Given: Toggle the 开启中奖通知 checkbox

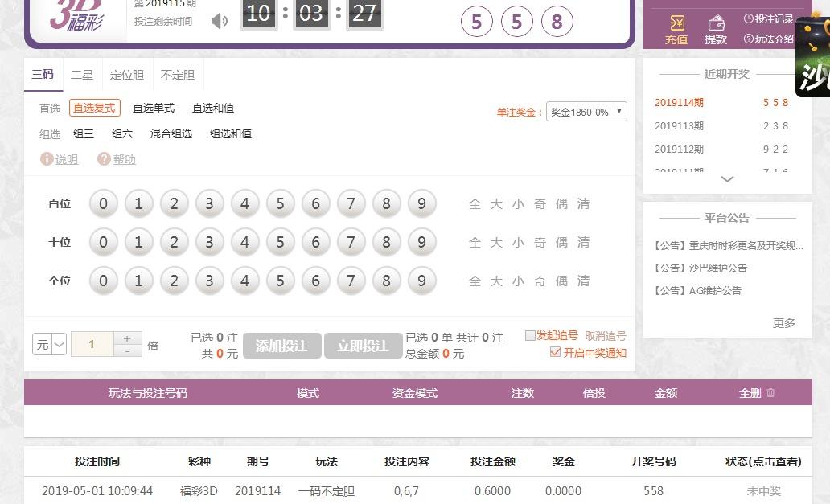Looking at the screenshot, I should click(x=554, y=353).
